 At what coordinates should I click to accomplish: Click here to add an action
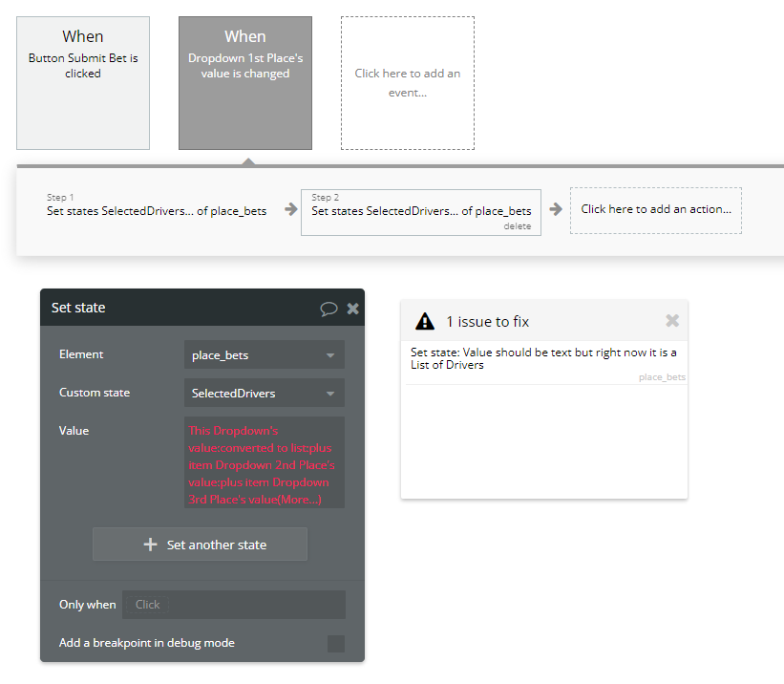click(x=655, y=210)
